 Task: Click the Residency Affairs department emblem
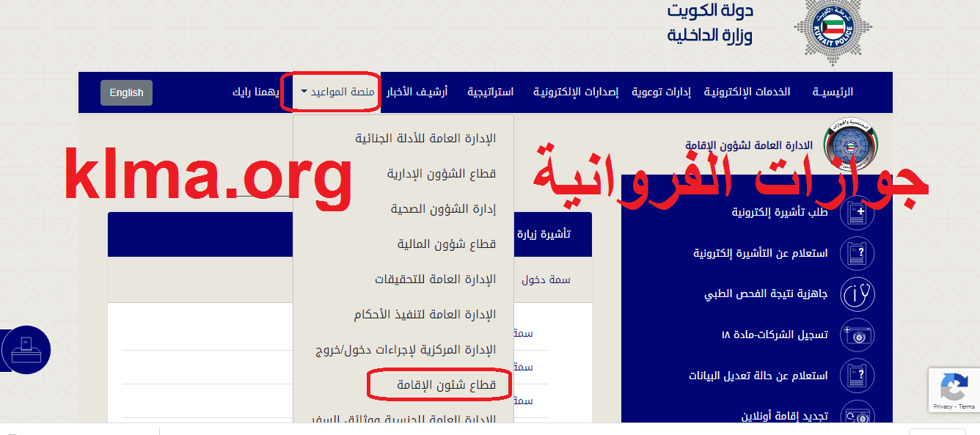[850, 143]
